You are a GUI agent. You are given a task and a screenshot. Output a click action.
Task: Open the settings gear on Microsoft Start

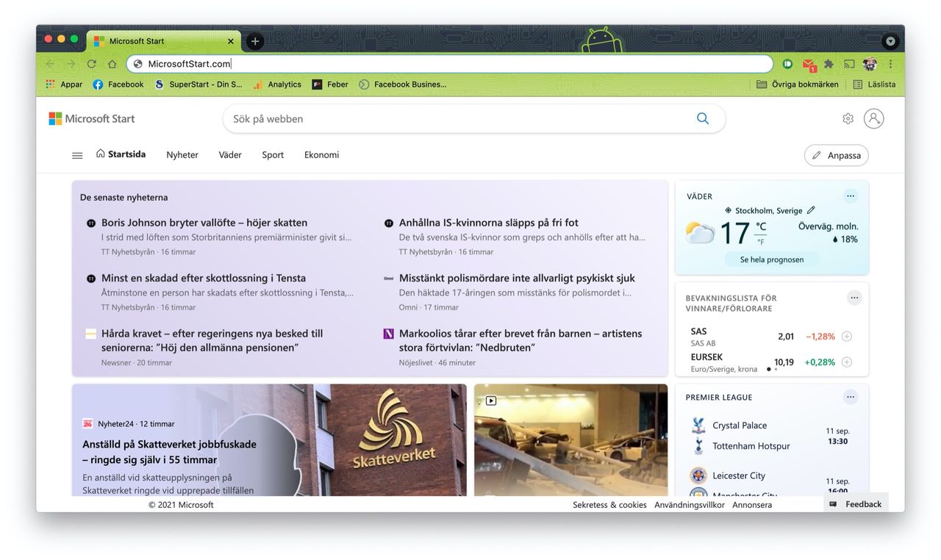pyautogui.click(x=848, y=118)
